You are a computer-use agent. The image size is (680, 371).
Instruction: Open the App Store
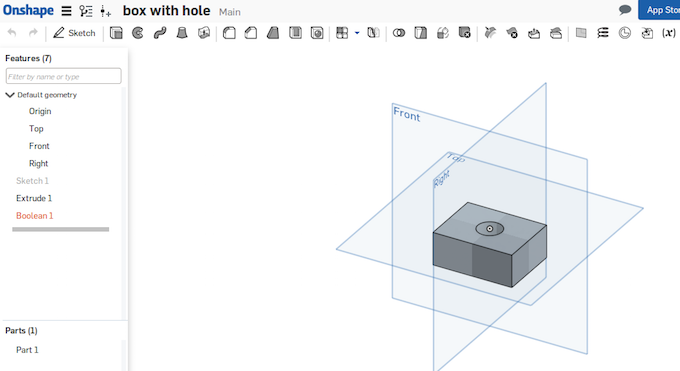[659, 10]
